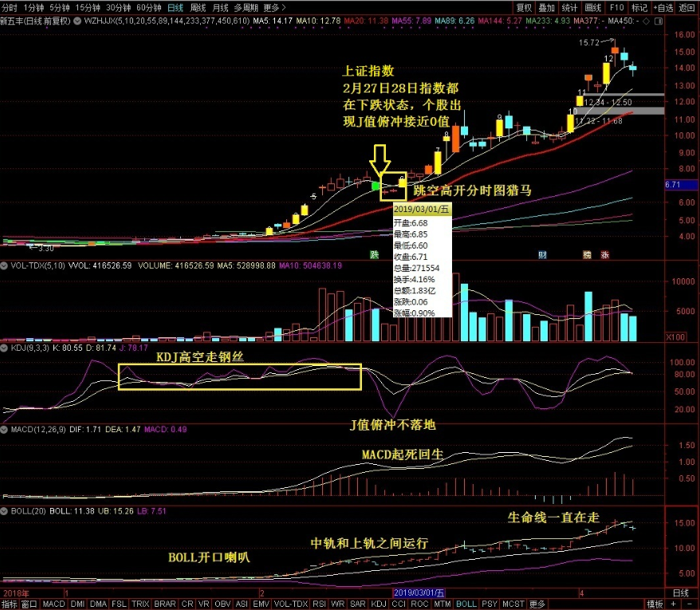This screenshot has height=610, width=700.
Task: Click the 标记 mark button
Action: point(639,8)
